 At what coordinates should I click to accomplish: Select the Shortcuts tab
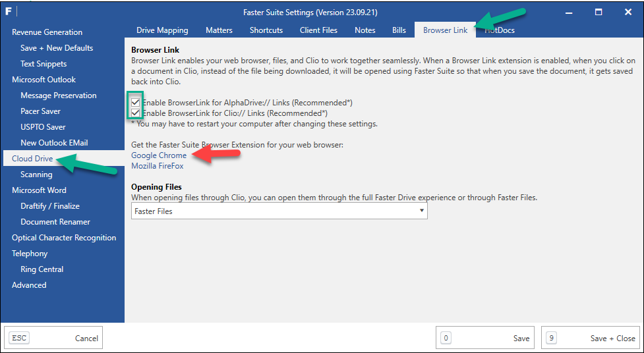click(266, 30)
